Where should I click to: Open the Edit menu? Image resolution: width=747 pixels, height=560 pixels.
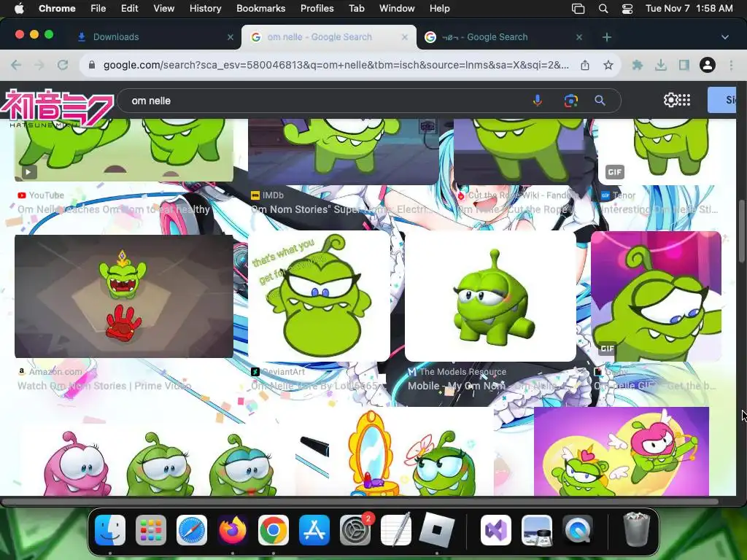pos(129,9)
